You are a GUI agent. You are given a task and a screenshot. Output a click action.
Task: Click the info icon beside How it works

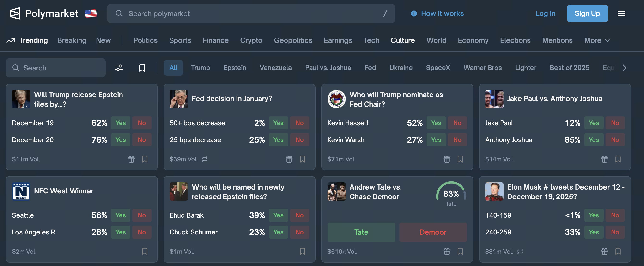[x=414, y=13]
